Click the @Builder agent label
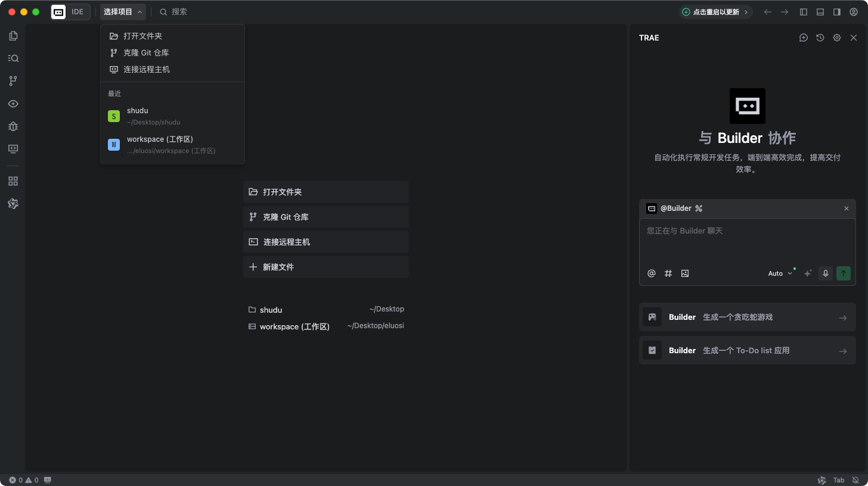Viewport: 868px width, 486px height. click(676, 208)
